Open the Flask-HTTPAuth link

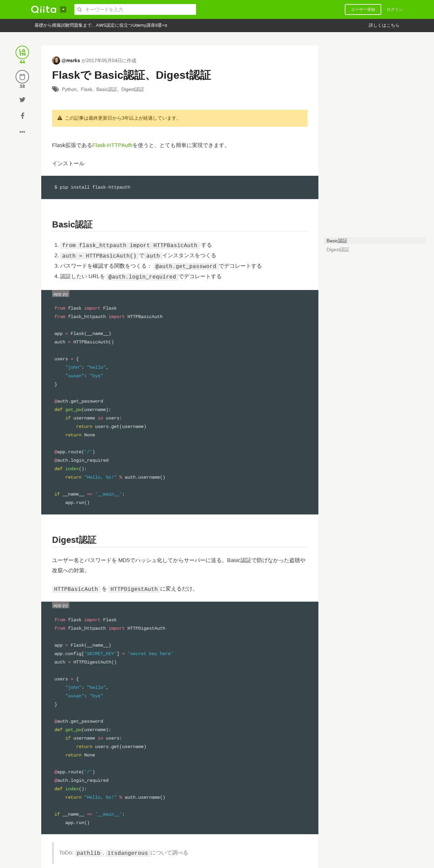112,145
